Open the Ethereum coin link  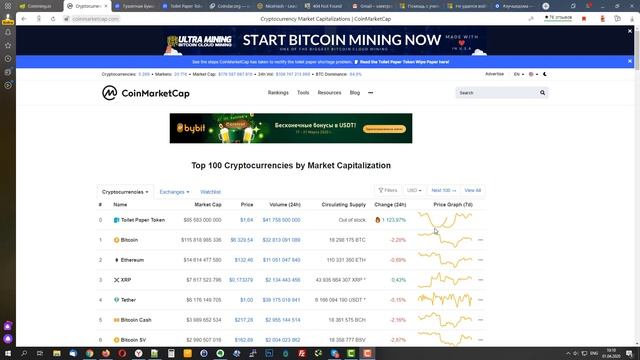[x=132, y=260]
